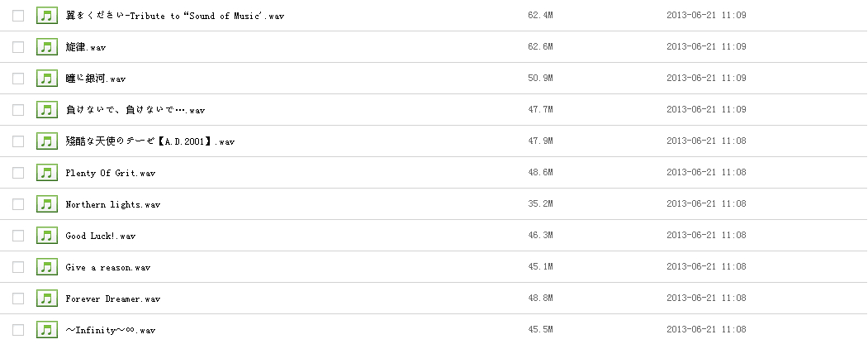Screen dimensions: 868x344
Task: Check the box for 旋律.wav
Action: tap(18, 47)
